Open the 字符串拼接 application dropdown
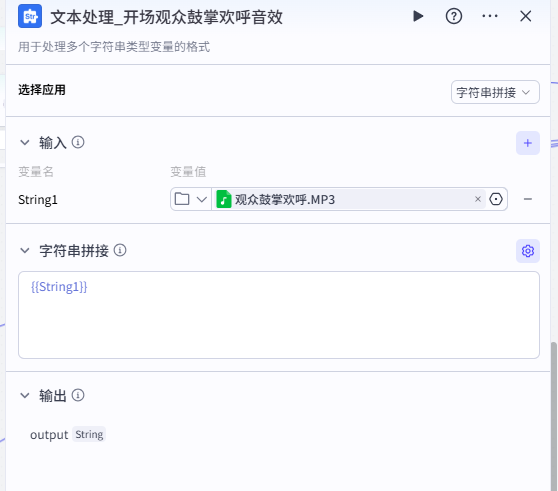Image resolution: width=558 pixels, height=491 pixels. pyautogui.click(x=495, y=92)
